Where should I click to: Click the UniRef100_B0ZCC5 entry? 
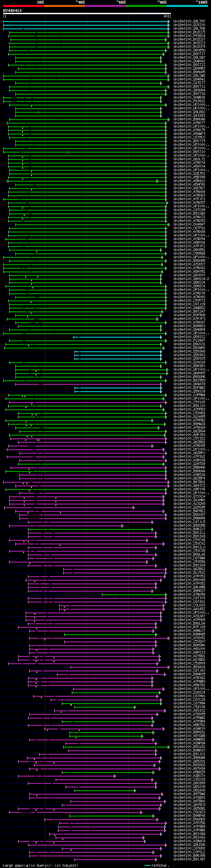(189, 32)
